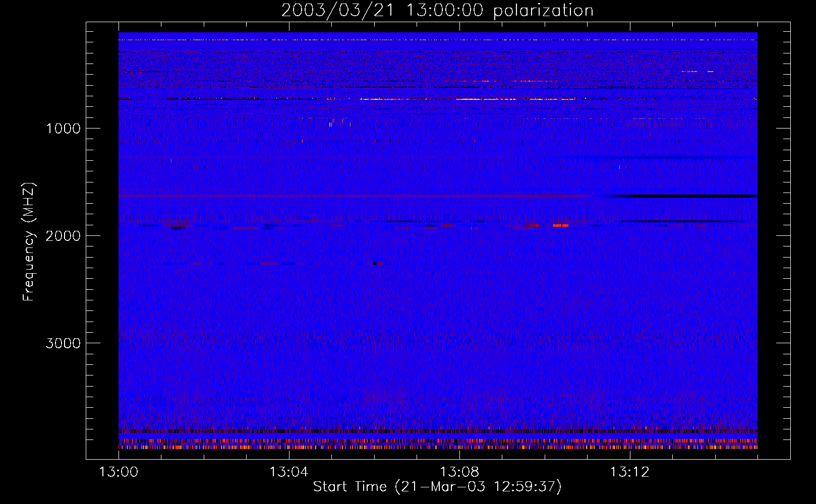Click the '2000' frequency axis label
Image resolution: width=816 pixels, height=504 pixels.
click(63, 236)
